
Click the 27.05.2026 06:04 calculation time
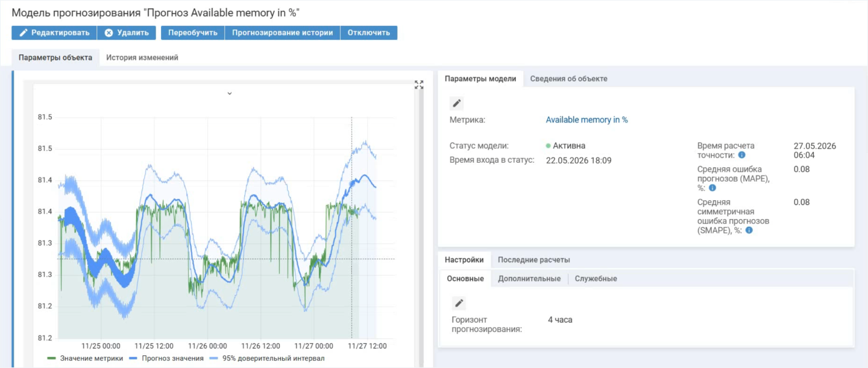tap(815, 151)
